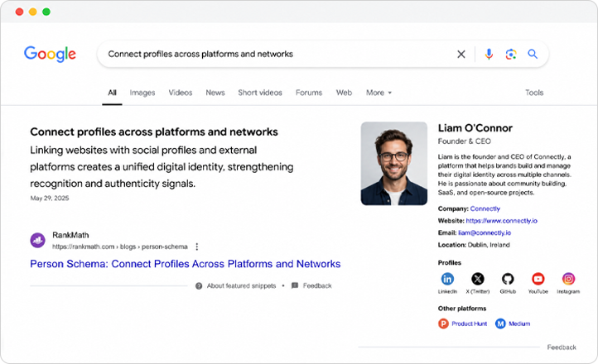Click the yellow macOS minimize button
Image resolution: width=598 pixels, height=364 pixels.
(33, 12)
